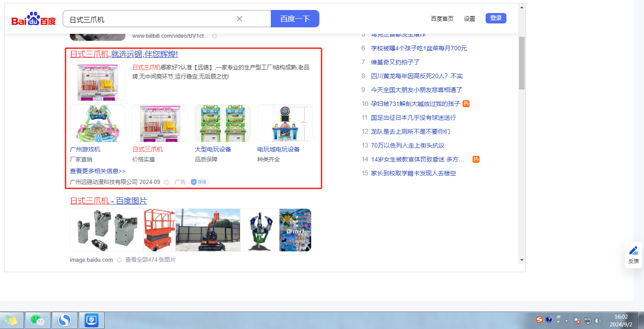Open hot search 学校被曝4个孩子吃1盆菜每月700元
644x329 pixels.
pyautogui.click(x=419, y=48)
